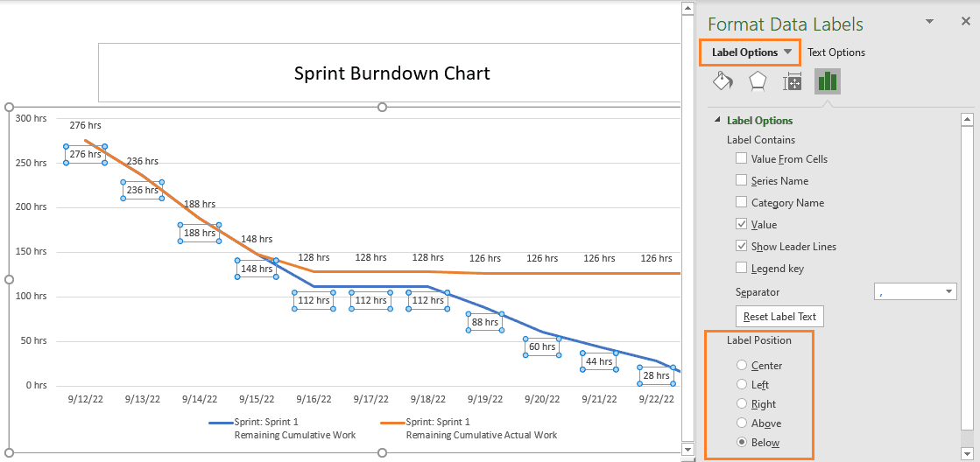Viewport: 980px width, 462px height.
Task: Select the 44 hrs data label
Action: point(599,360)
